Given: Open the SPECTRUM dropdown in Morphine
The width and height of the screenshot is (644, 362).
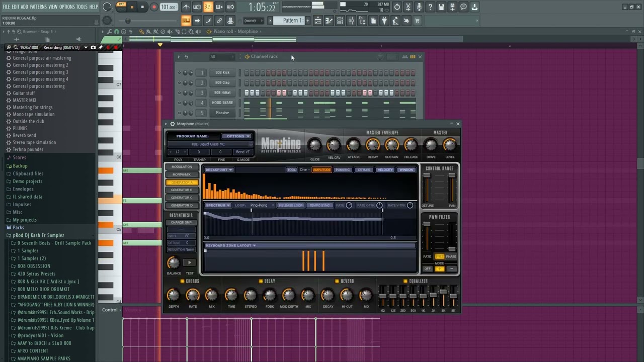Looking at the screenshot, I should tap(217, 205).
